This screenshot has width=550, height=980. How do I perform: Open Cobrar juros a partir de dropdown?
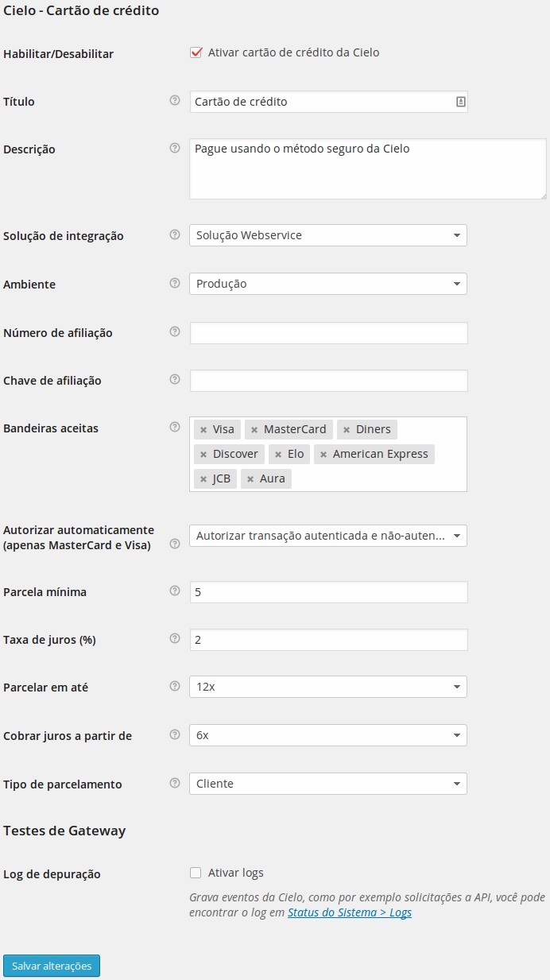point(327,735)
